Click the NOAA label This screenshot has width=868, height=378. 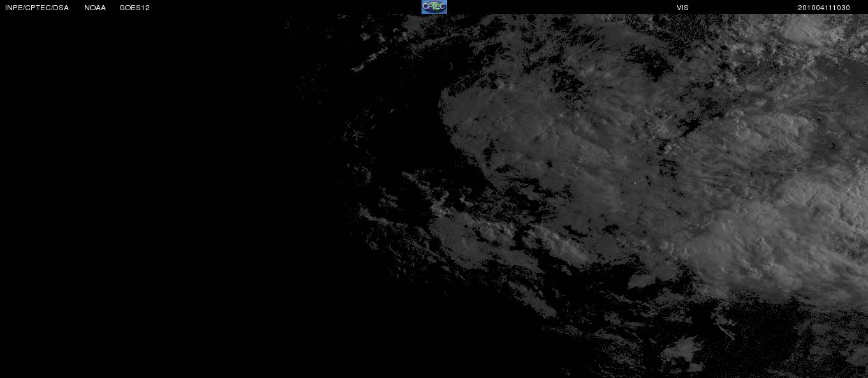click(x=95, y=8)
